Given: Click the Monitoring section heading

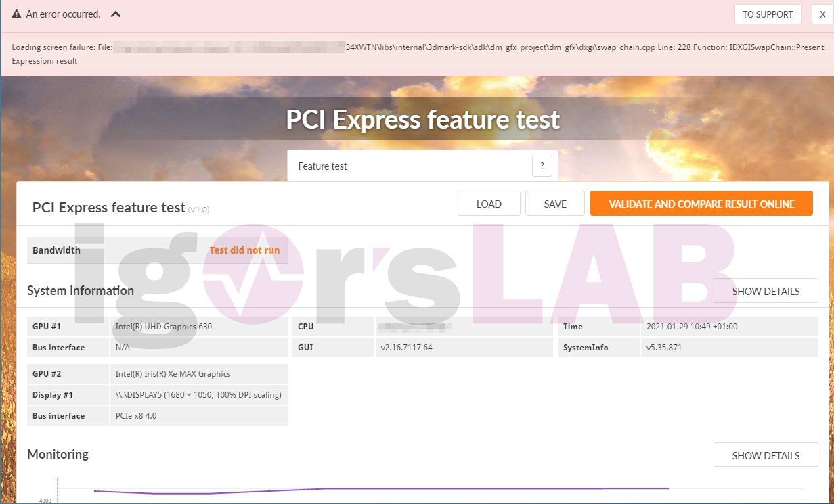Looking at the screenshot, I should click(x=58, y=454).
